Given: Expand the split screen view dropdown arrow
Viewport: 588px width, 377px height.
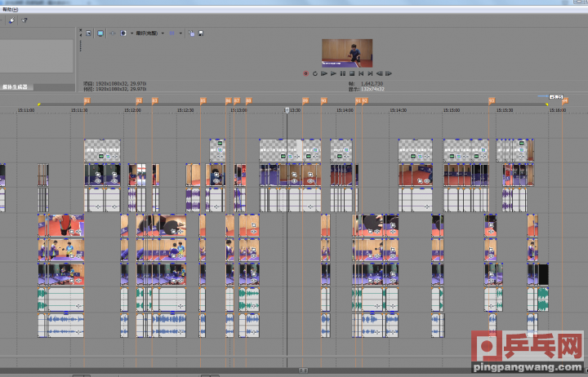Looking at the screenshot, I should pos(130,33).
